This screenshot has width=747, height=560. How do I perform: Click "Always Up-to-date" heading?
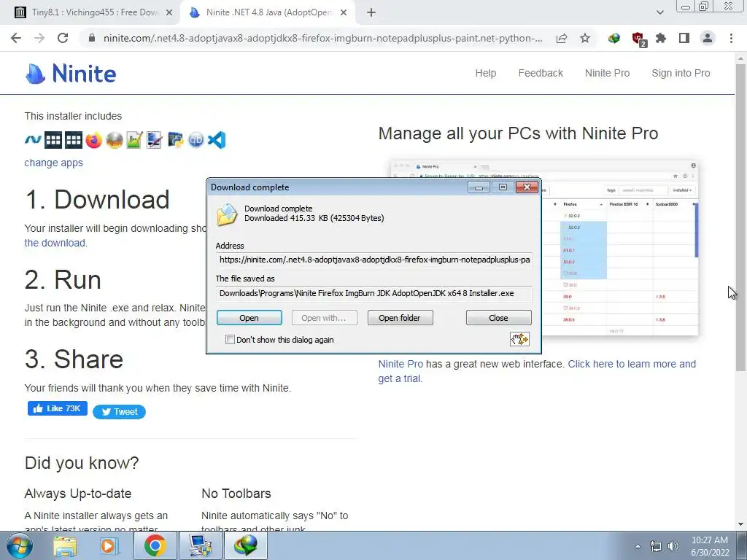click(77, 494)
